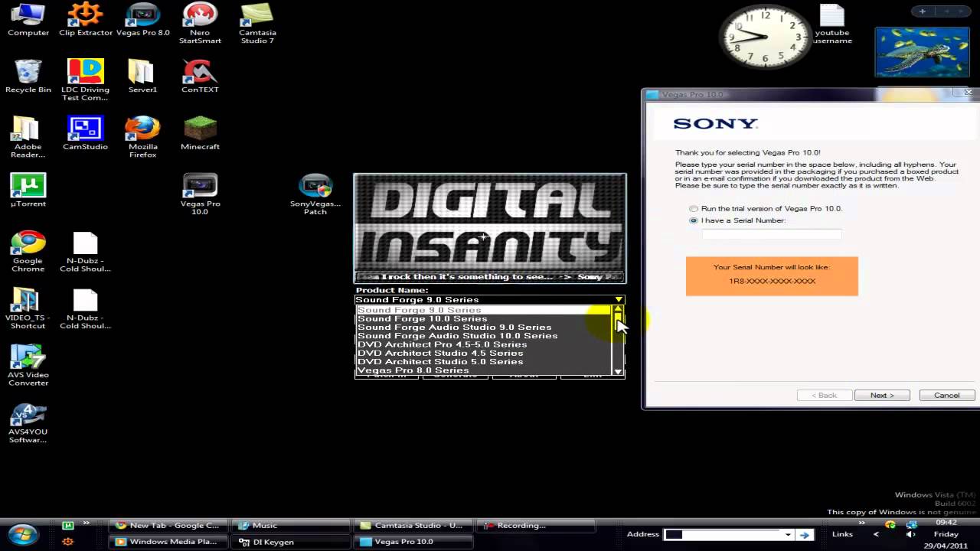The height and width of the screenshot is (551, 980).
Task: Open the VIDEO_TS Shortcut desktop icon
Action: 28,308
